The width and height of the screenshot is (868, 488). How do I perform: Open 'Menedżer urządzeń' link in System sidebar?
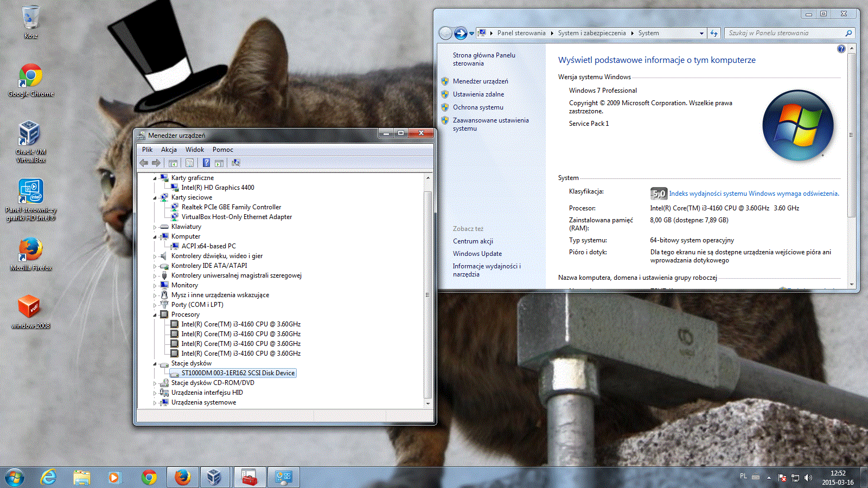tap(481, 81)
